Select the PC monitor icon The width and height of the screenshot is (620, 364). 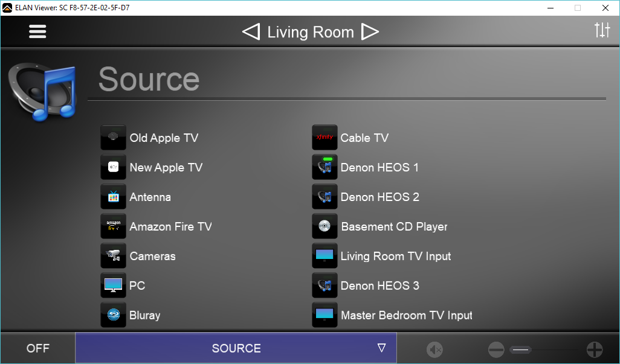click(x=113, y=286)
